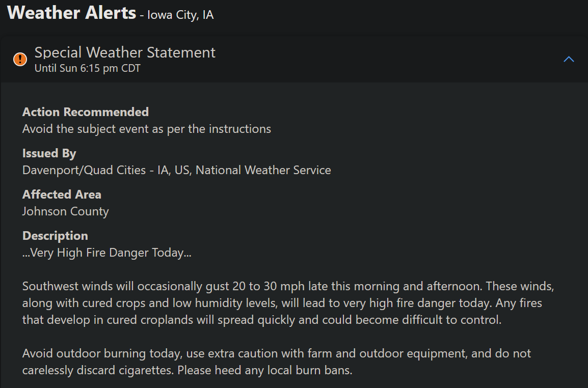The height and width of the screenshot is (388, 588).
Task: Click the line mentioning cured crops and low humidity
Action: point(282,303)
